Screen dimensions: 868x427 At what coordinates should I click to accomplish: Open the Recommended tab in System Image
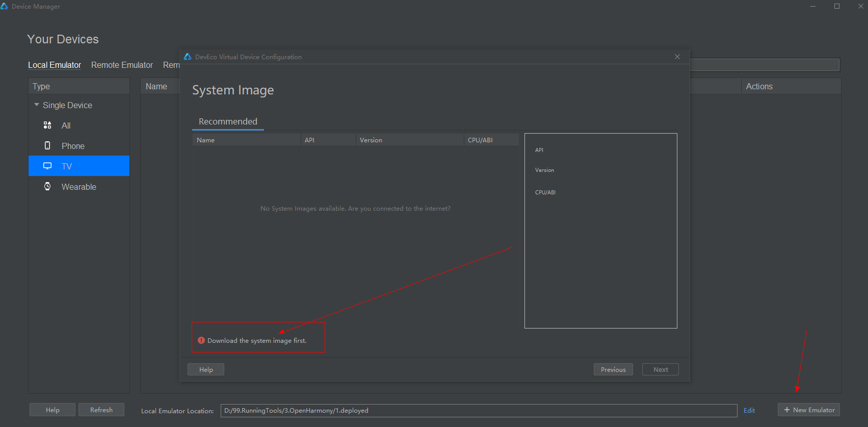coord(228,121)
